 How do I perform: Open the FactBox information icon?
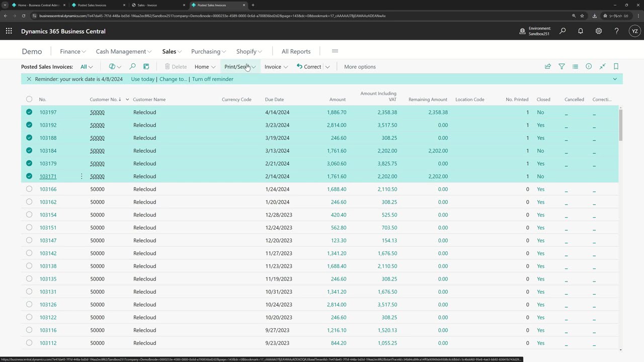click(x=589, y=66)
